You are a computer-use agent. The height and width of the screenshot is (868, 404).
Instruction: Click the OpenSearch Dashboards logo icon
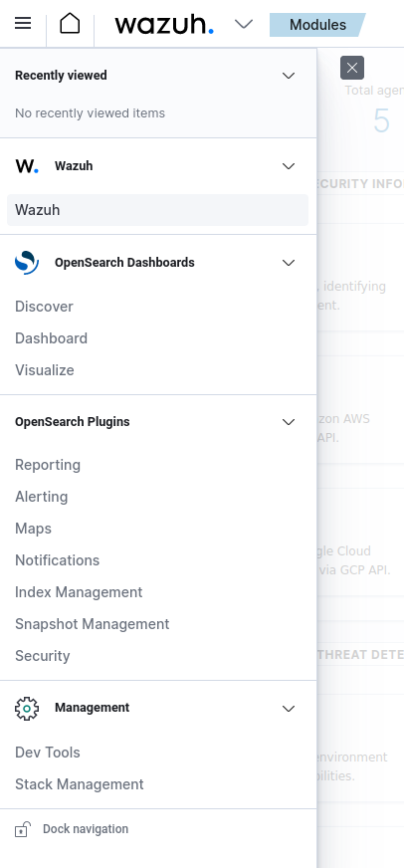coord(27,263)
